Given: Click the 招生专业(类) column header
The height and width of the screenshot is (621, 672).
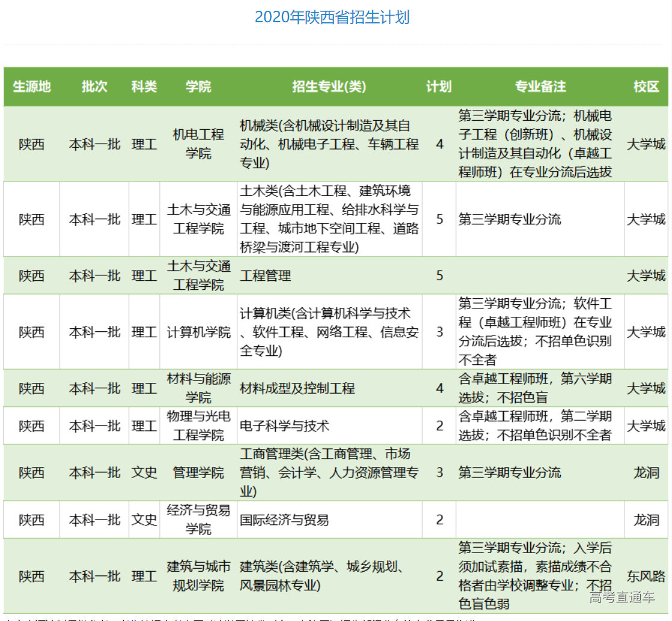Looking at the screenshot, I should [x=329, y=87].
